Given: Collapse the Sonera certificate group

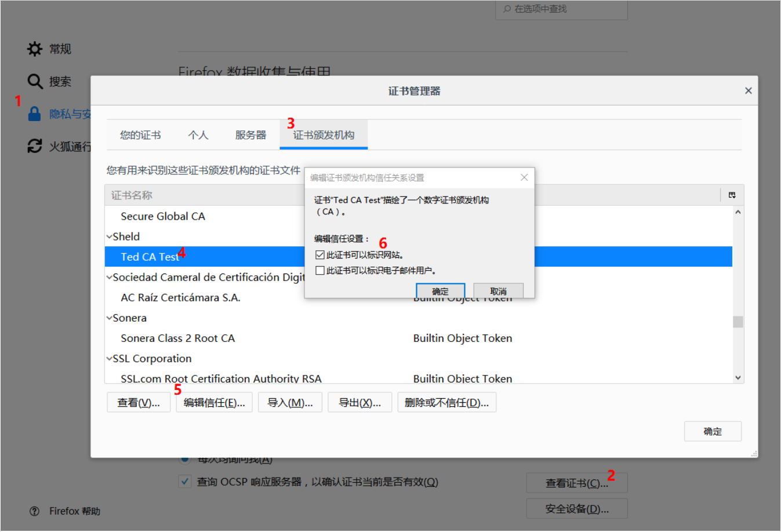Looking at the screenshot, I should (x=110, y=318).
